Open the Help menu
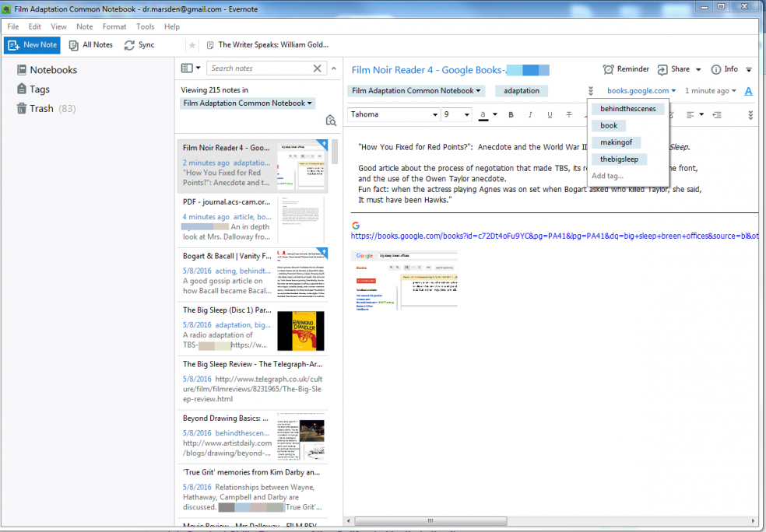The height and width of the screenshot is (532, 766). pyautogui.click(x=172, y=26)
